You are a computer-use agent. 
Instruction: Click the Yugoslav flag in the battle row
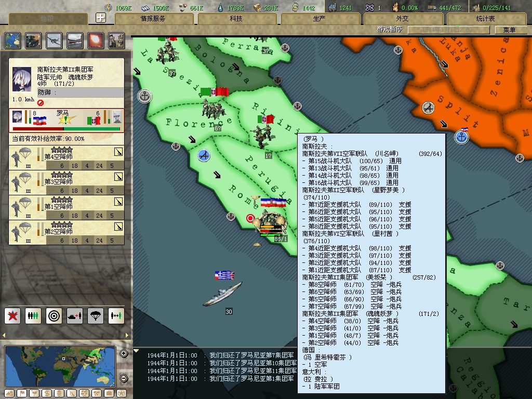pyautogui.click(x=39, y=121)
